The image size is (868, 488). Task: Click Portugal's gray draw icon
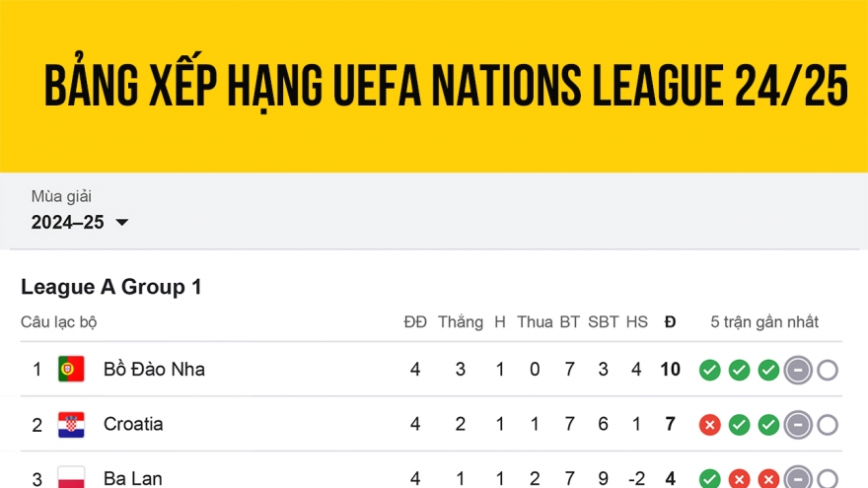(x=798, y=371)
